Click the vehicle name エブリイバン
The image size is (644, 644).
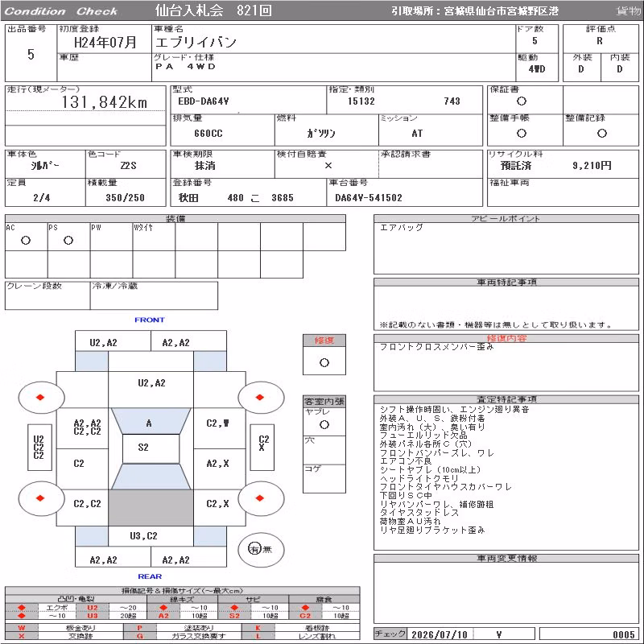click(x=196, y=42)
